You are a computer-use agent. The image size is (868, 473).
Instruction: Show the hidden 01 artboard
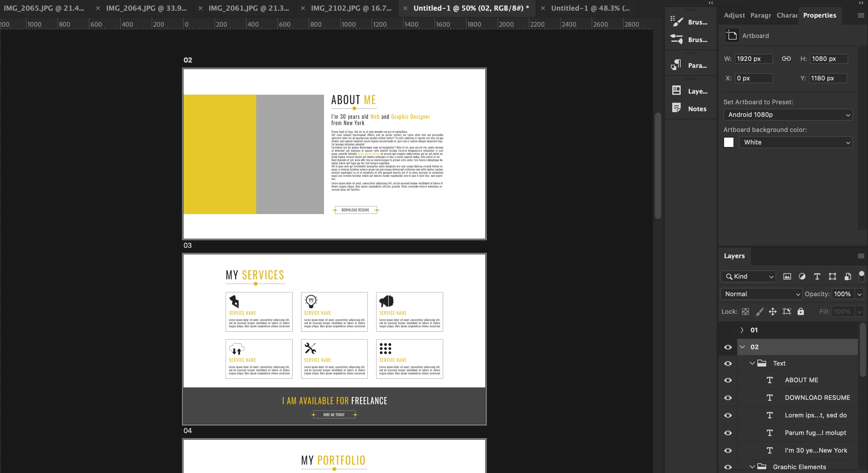(x=728, y=330)
